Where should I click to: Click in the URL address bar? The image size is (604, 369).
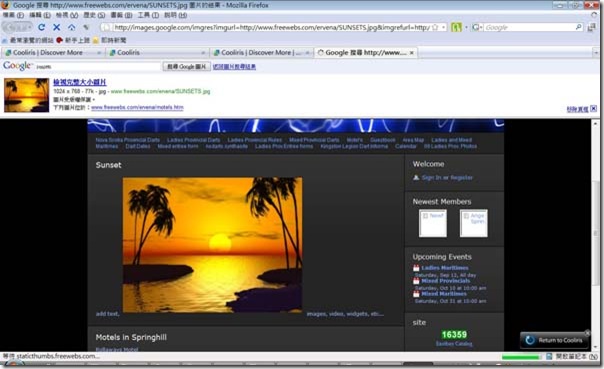tap(272, 27)
